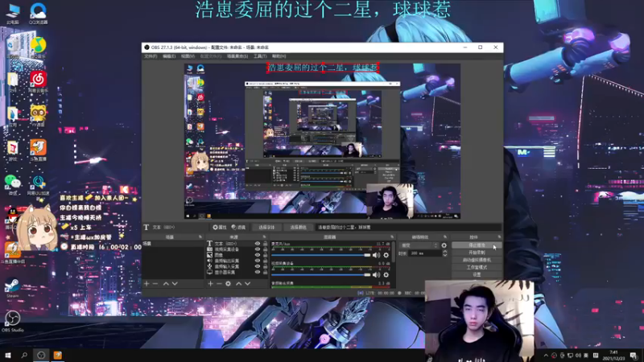Viewport: 644px width, 362px height.
Task: Open transition properties gear icon
Action: (444, 245)
